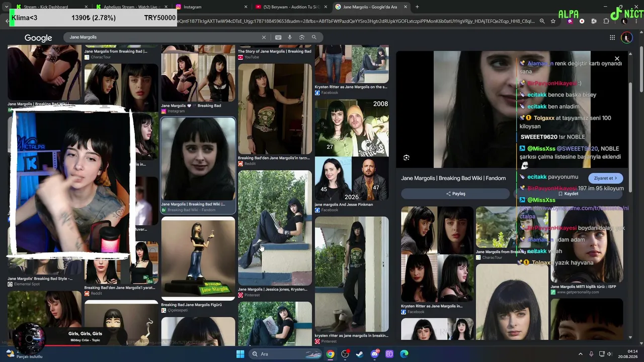This screenshot has height=362, width=644.
Task: Click the Paylaş share button
Action: click(x=455, y=194)
